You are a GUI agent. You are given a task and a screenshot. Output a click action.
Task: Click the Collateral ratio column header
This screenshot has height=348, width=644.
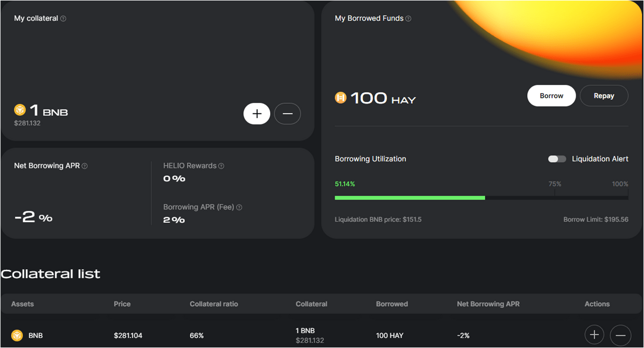(214, 304)
